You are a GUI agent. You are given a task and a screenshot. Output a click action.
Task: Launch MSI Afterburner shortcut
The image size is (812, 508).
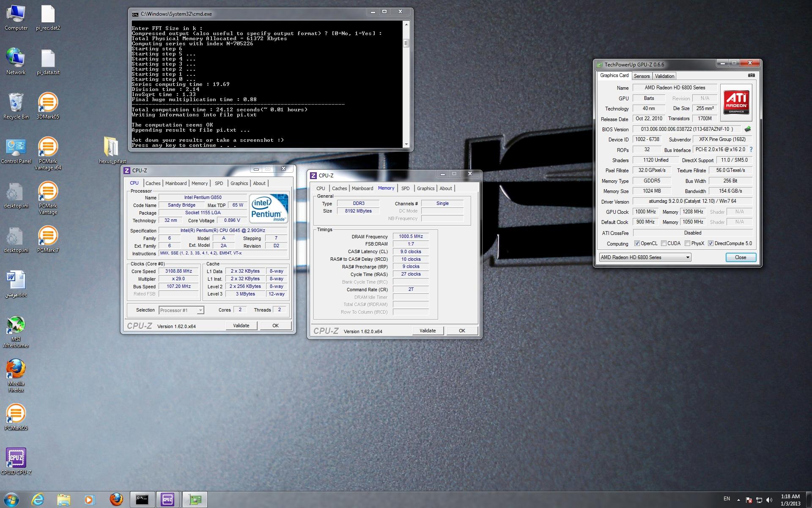tap(16, 331)
